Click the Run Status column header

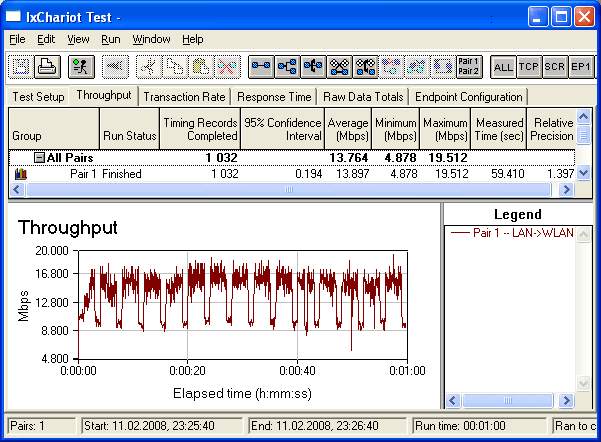point(130,129)
